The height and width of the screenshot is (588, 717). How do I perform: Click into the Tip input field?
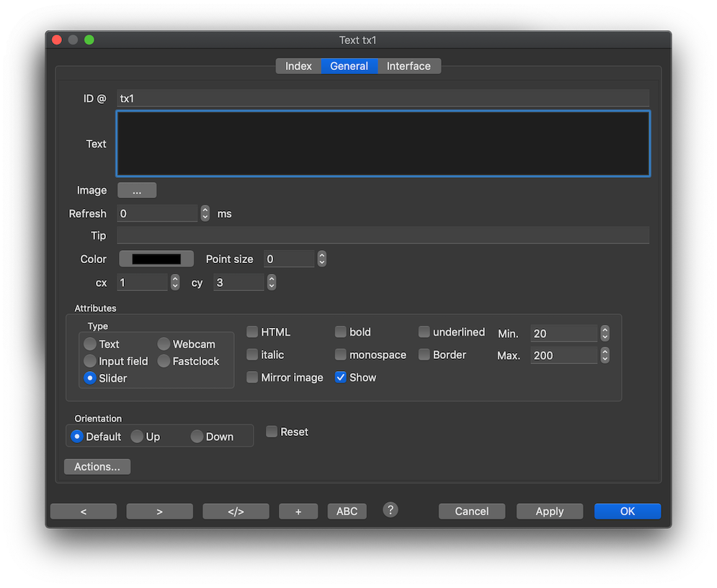383,236
